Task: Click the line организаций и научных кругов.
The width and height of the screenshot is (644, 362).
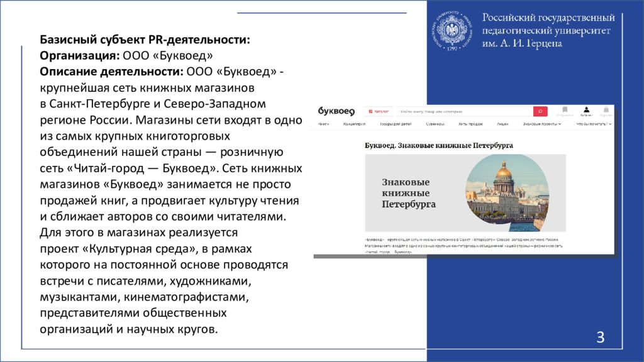Action: 128,329
